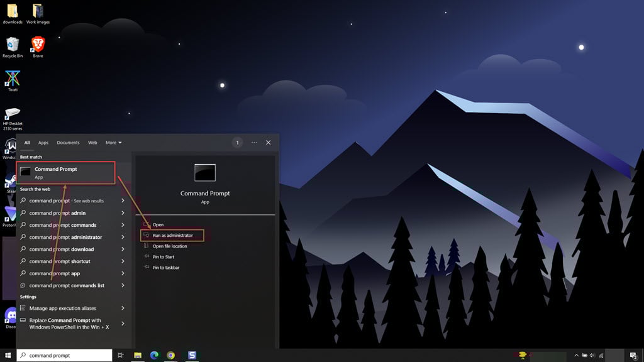
Task: Open the downloads folder on desktop
Action: 13,14
